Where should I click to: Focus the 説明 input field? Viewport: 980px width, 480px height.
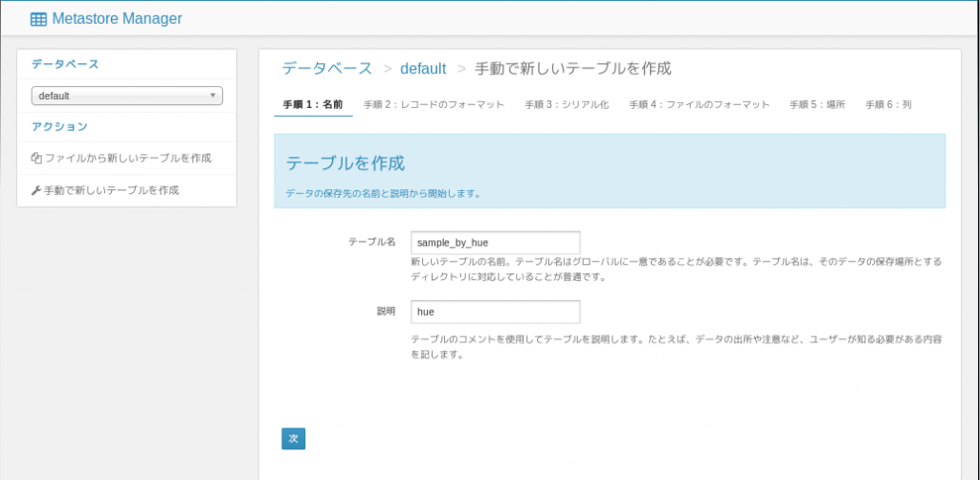[x=495, y=312]
